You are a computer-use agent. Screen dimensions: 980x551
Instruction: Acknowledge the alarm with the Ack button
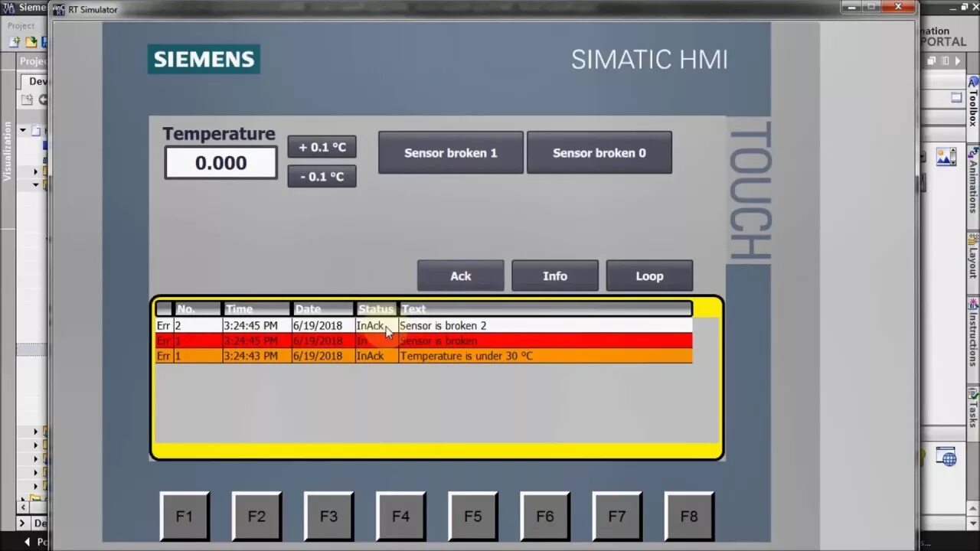[460, 275]
